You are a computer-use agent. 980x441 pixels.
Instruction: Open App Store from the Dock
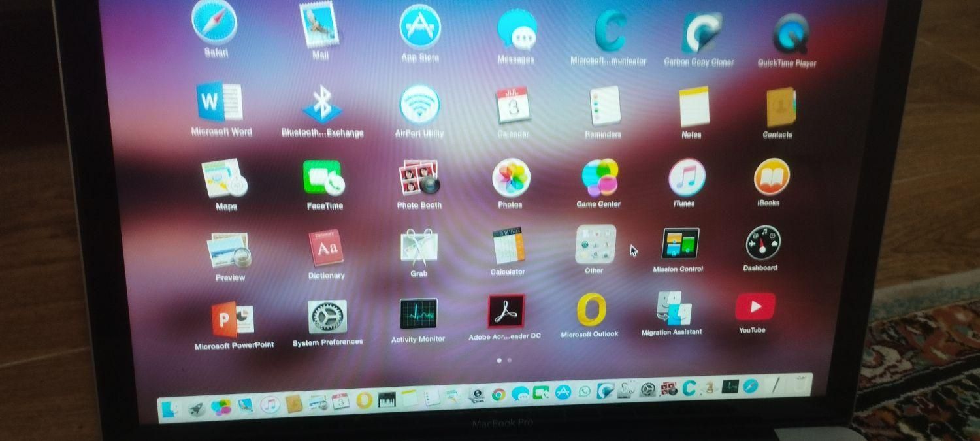(x=563, y=392)
